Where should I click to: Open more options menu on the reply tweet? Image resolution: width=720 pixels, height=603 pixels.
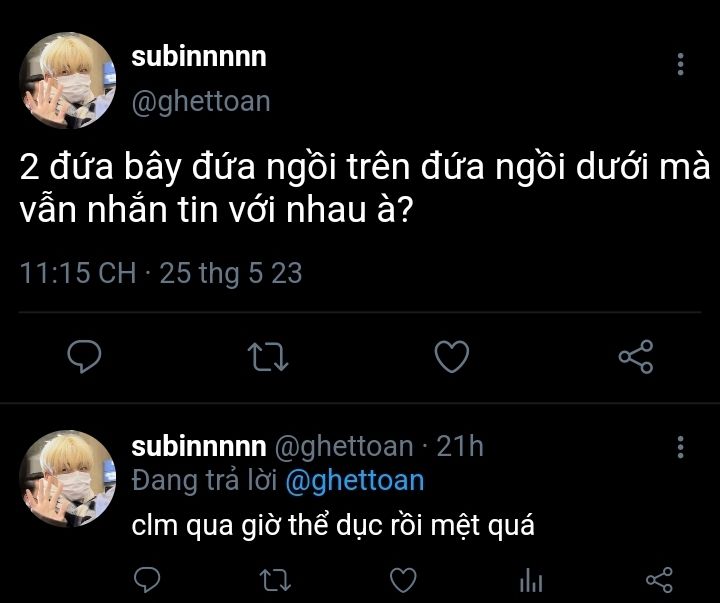tap(681, 447)
